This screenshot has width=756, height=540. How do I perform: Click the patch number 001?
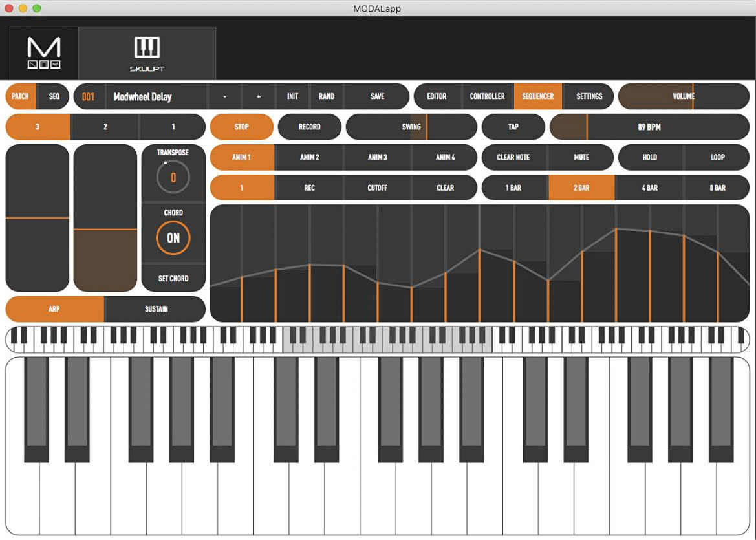point(88,96)
